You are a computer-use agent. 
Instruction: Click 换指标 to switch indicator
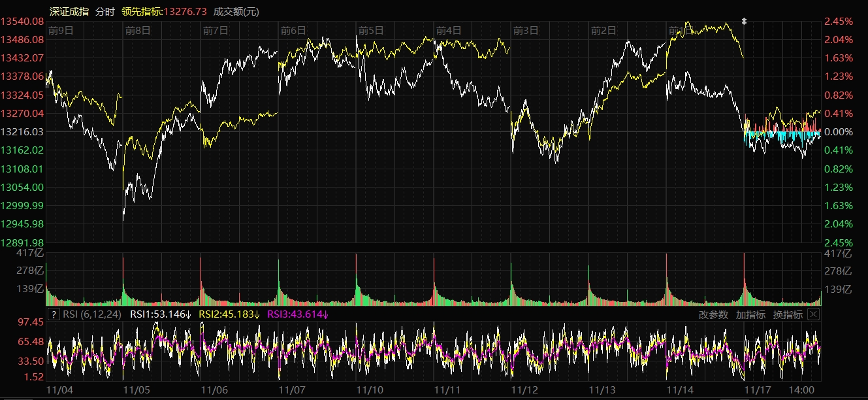tap(788, 314)
